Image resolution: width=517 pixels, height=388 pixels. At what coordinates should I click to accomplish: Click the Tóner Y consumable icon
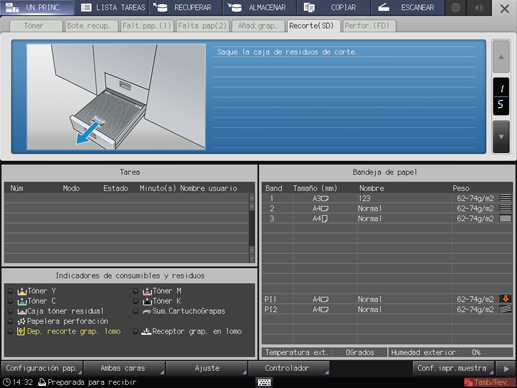(x=22, y=291)
